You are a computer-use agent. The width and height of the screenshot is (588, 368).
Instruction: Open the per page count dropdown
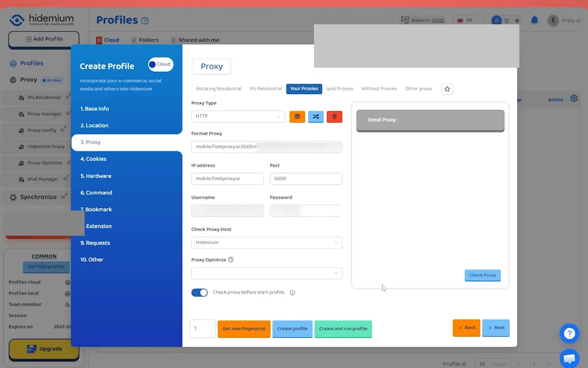pyautogui.click(x=492, y=364)
